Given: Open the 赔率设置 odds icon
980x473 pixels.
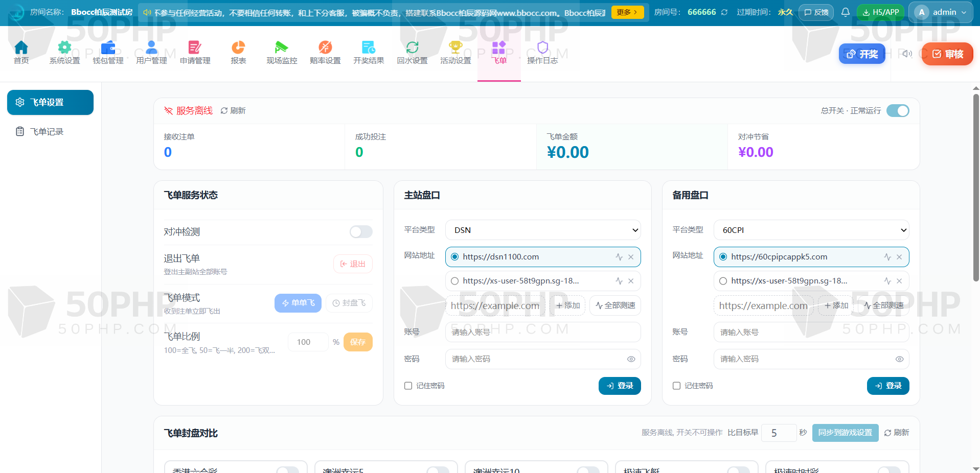Looking at the screenshot, I should point(325,48).
